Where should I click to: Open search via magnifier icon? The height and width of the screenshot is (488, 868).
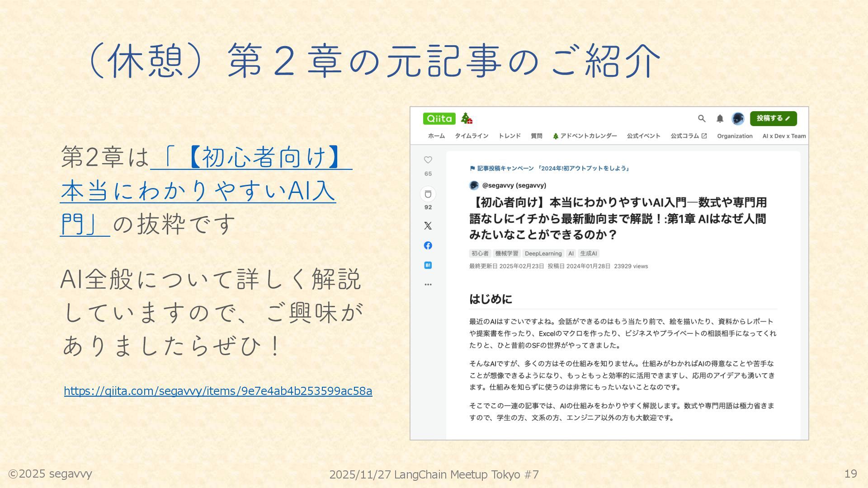click(702, 118)
